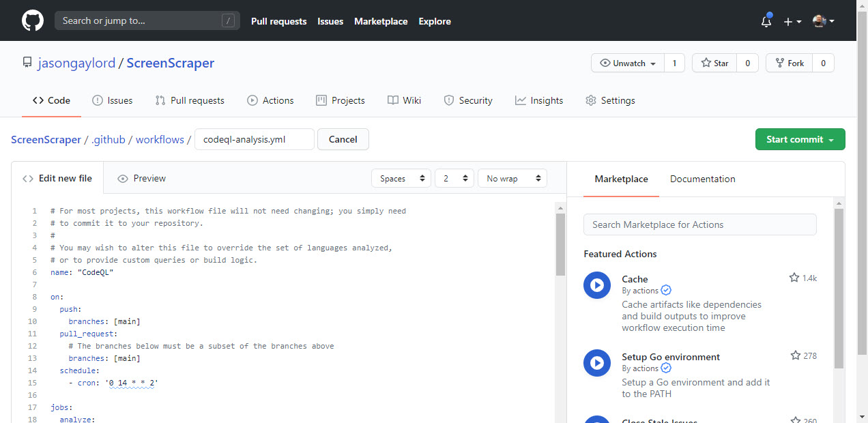Click the Featured Actions heading

point(620,254)
